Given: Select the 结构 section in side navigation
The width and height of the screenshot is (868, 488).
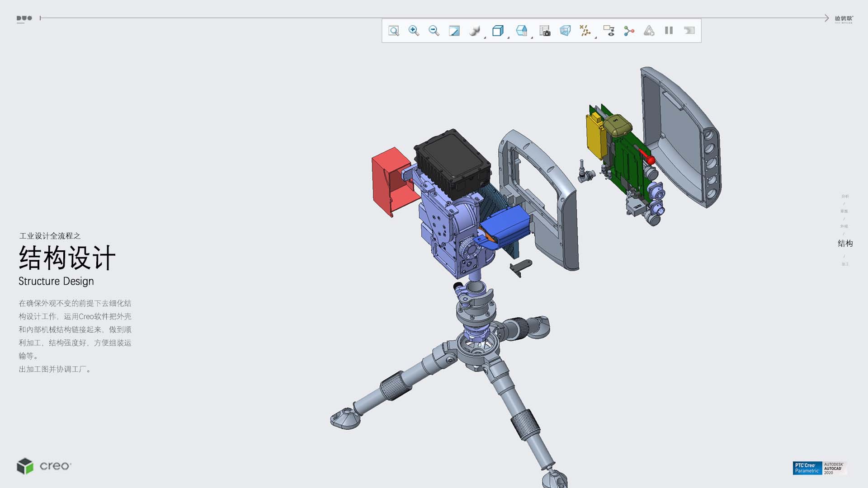Looking at the screenshot, I should (x=845, y=244).
